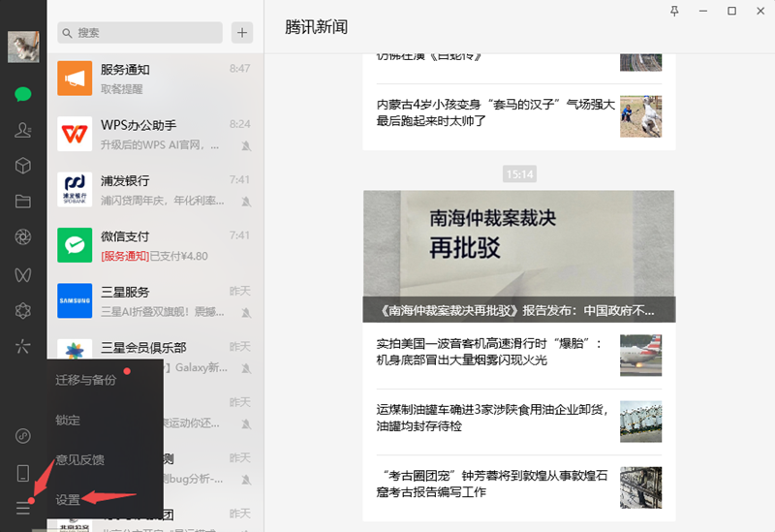
Task: Open the 运煤制油罐车 news article
Action: (519, 422)
